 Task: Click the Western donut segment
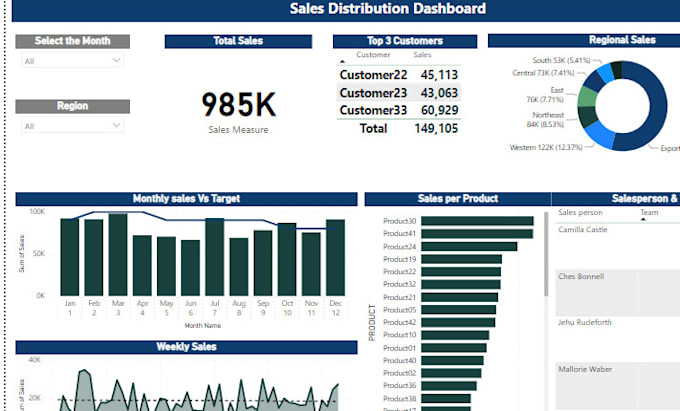point(602,134)
